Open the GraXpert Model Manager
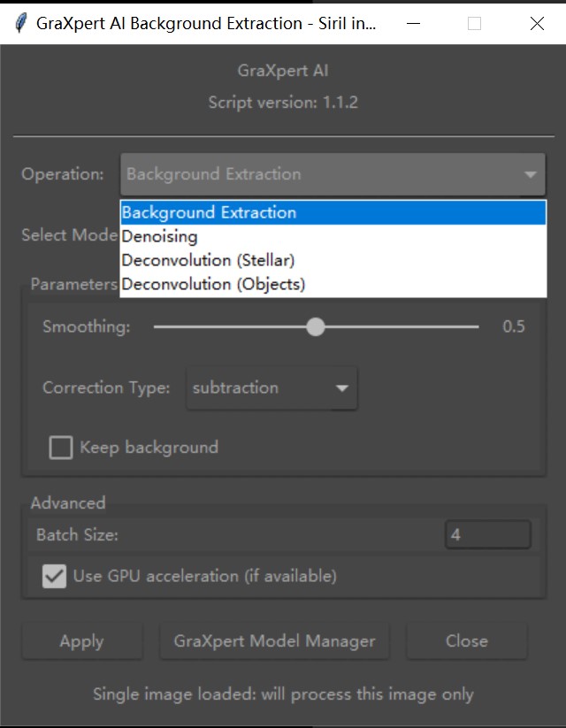The image size is (566, 728). 274,641
